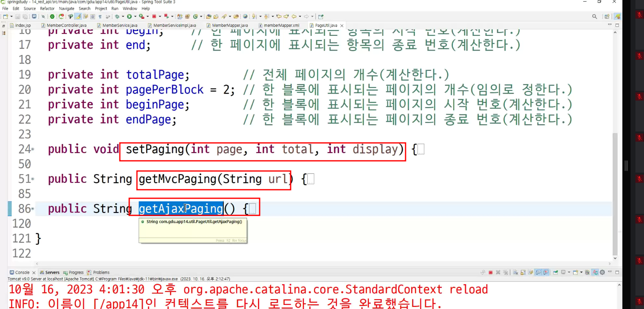This screenshot has width=644, height=309.
Task: Click the External Tools run icon
Action: pyautogui.click(x=141, y=16)
